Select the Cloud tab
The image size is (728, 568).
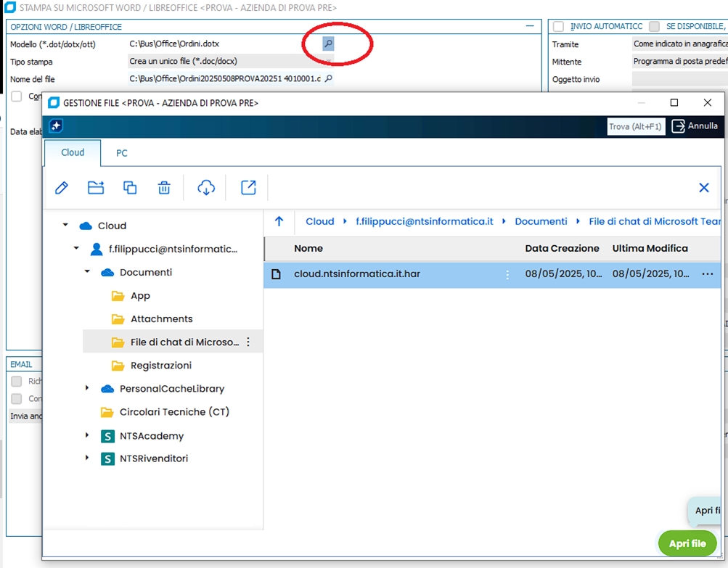click(x=73, y=153)
